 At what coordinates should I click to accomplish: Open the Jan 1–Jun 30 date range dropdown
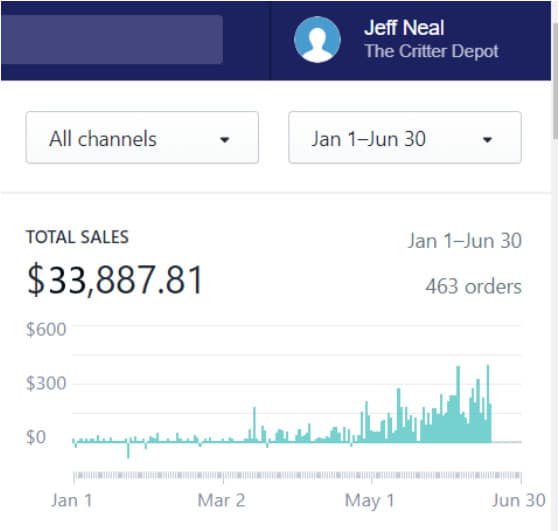[405, 138]
